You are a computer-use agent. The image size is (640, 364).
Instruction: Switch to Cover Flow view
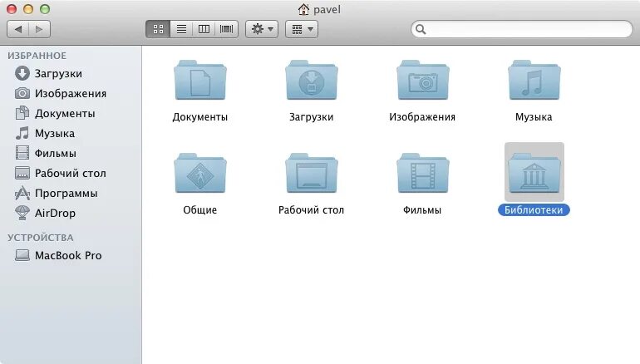(x=227, y=29)
